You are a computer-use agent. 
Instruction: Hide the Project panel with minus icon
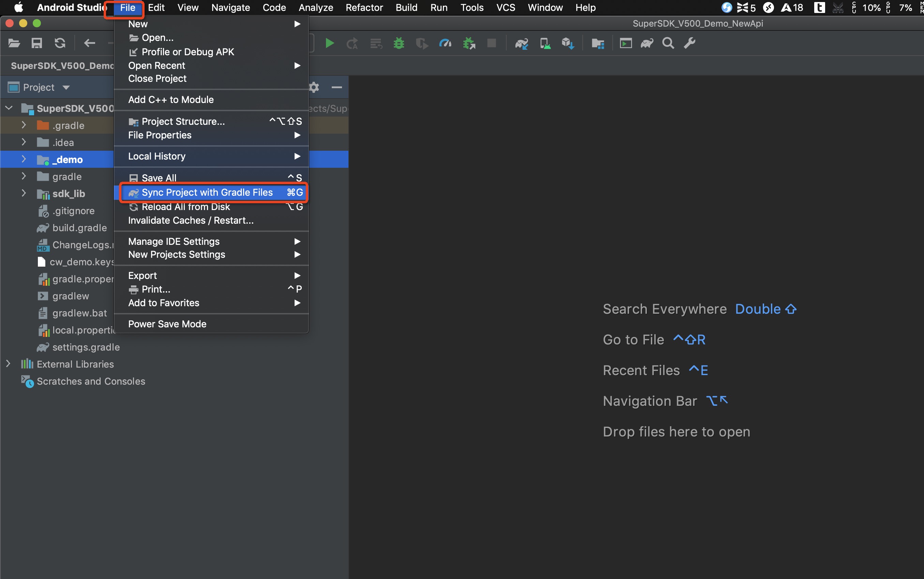pos(337,87)
